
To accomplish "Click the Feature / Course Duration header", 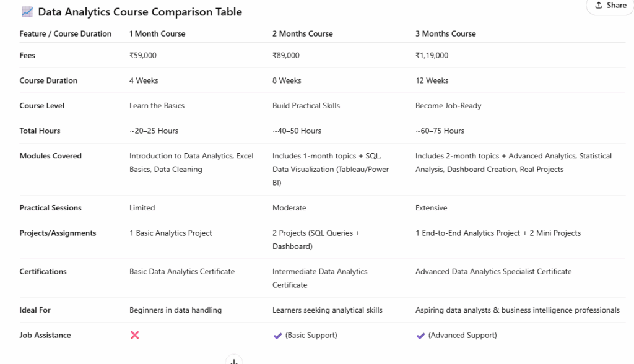I will 66,33.
